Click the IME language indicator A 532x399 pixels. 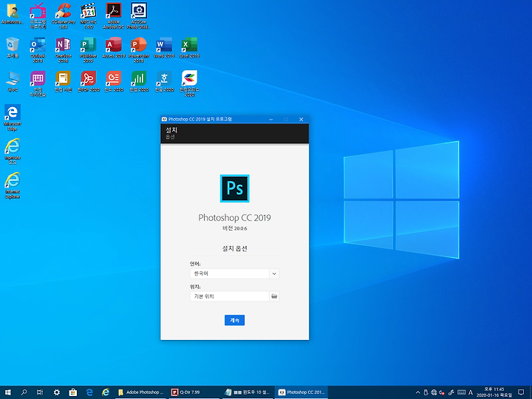tap(471, 392)
